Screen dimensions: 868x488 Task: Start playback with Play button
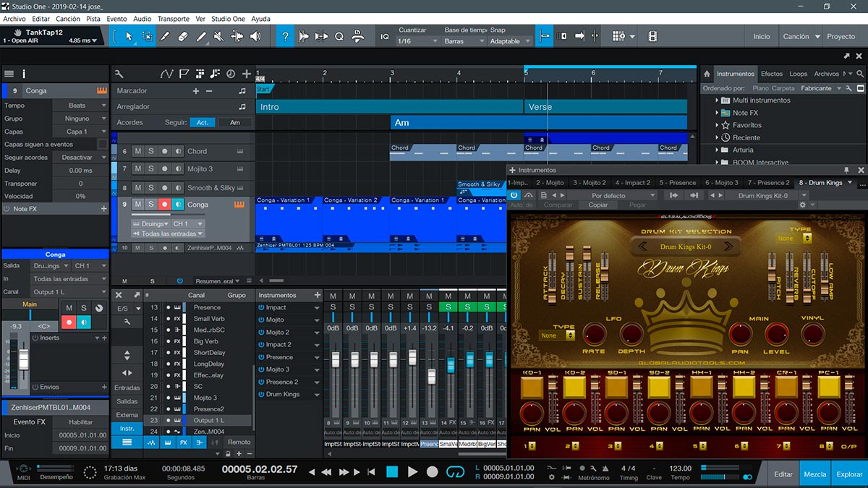click(412, 471)
